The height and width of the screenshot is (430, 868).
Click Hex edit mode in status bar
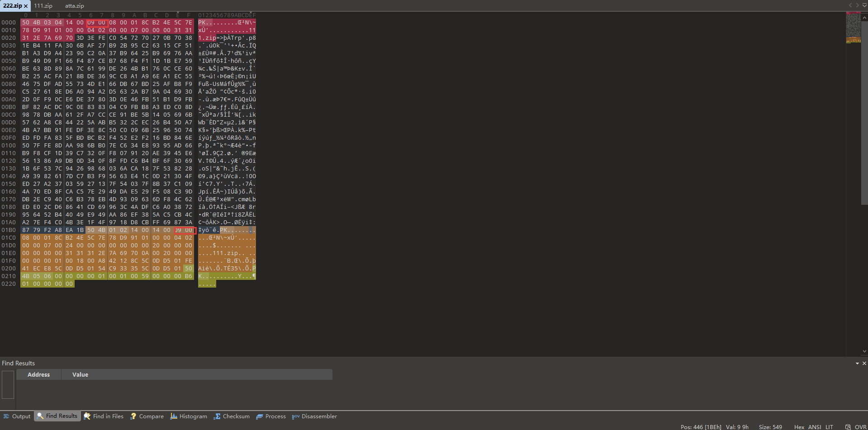[x=799, y=427]
